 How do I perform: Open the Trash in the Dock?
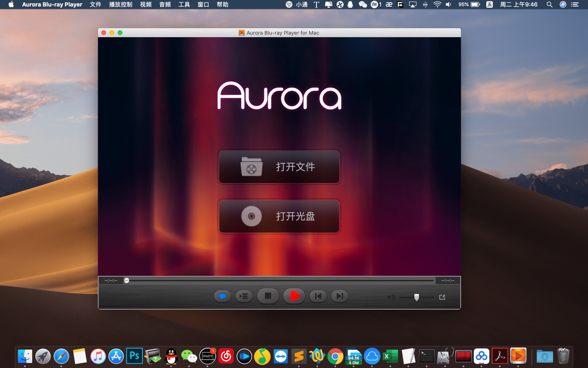[563, 355]
